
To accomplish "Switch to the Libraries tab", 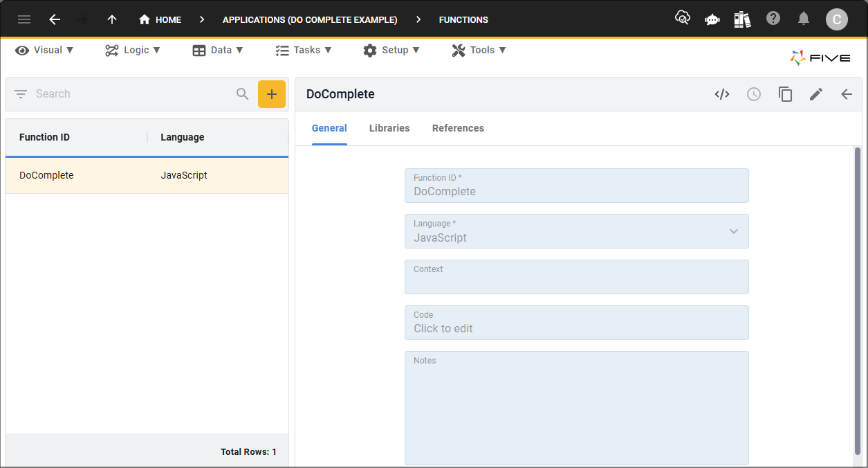I will (x=389, y=128).
